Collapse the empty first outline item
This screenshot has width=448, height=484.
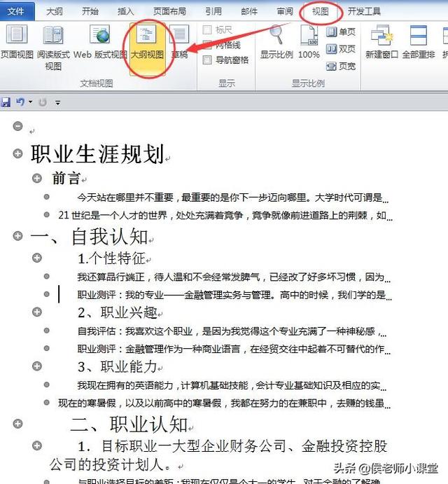click(18, 126)
